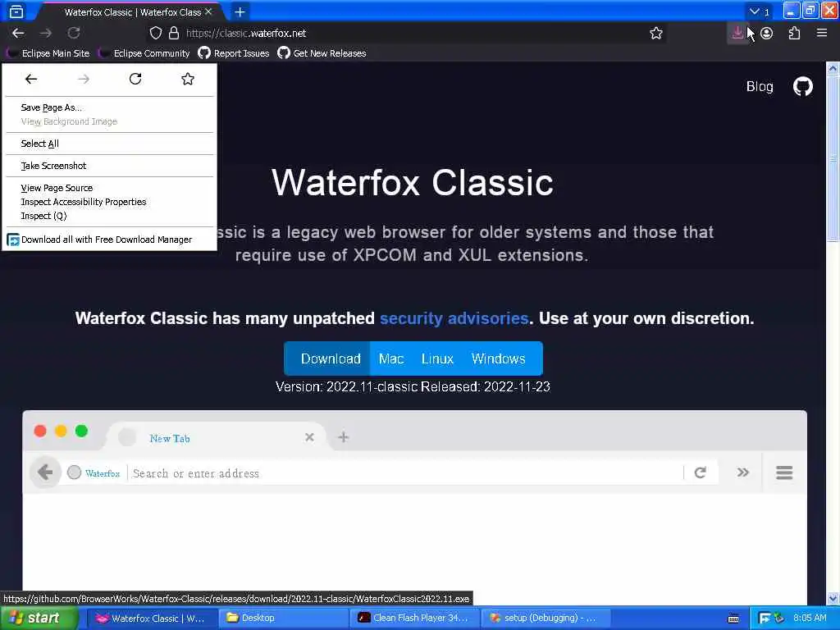Click Waterfox Classic taskbar button
840x630 pixels.
tap(152, 619)
